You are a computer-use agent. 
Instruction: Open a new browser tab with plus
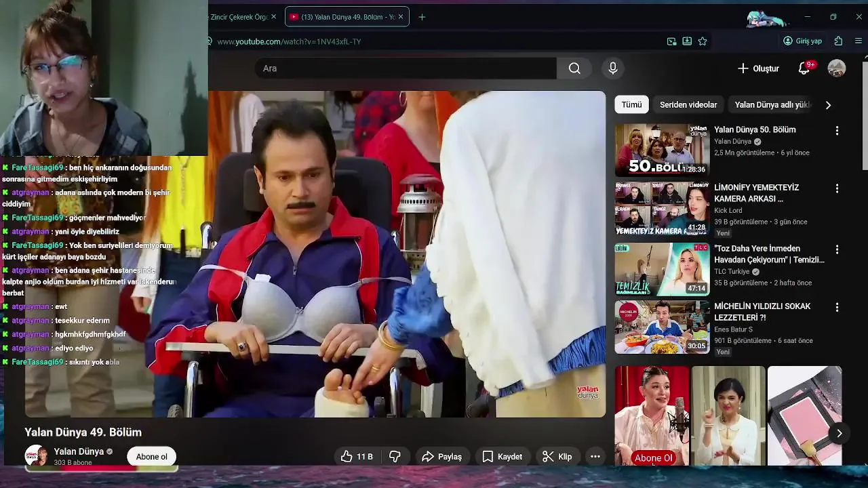(x=422, y=17)
